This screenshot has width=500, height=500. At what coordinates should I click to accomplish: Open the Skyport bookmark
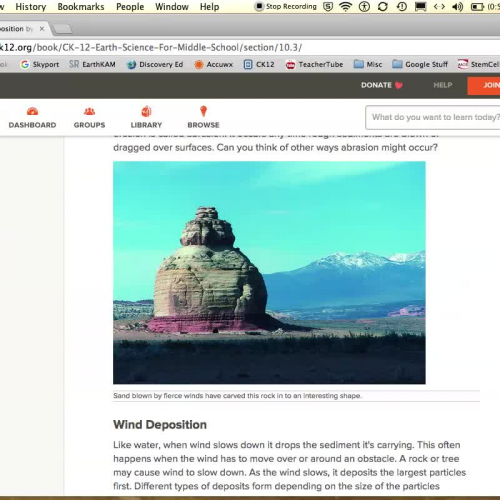point(40,64)
